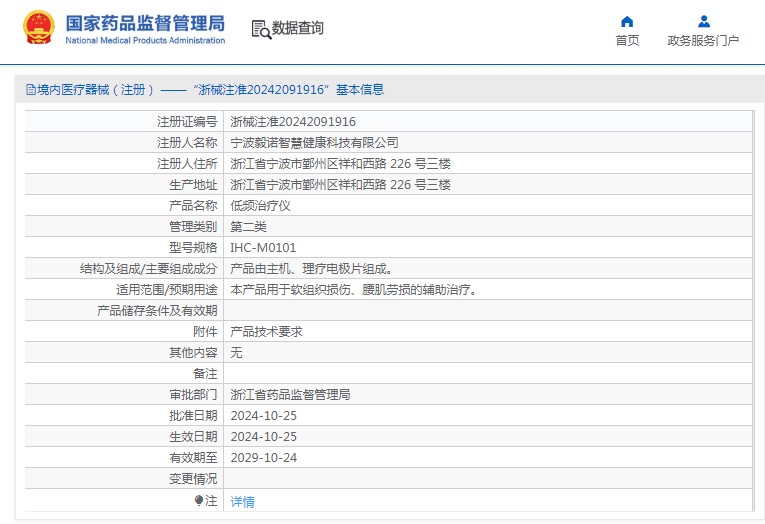
Task: Click the 数据查询 magnifier icon
Action: (x=260, y=29)
